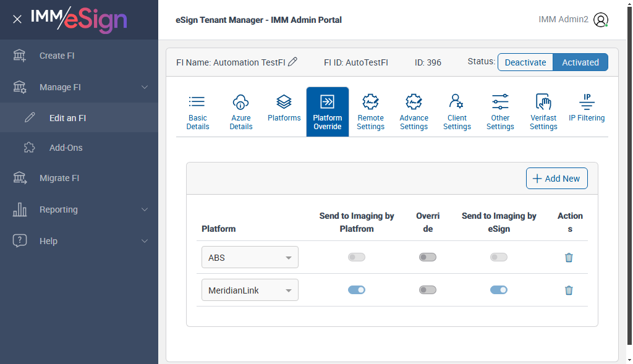Click the Deactivate status button
Image resolution: width=633 pixels, height=364 pixels.
[x=525, y=62]
